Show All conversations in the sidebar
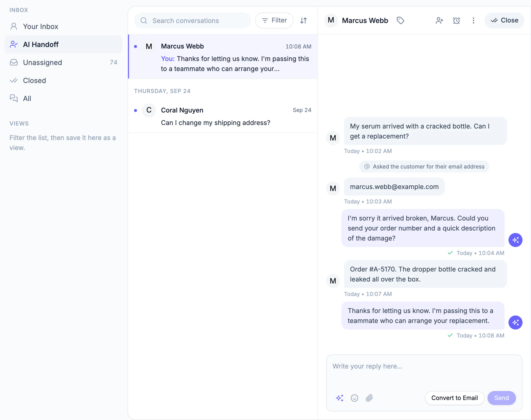 (63, 98)
